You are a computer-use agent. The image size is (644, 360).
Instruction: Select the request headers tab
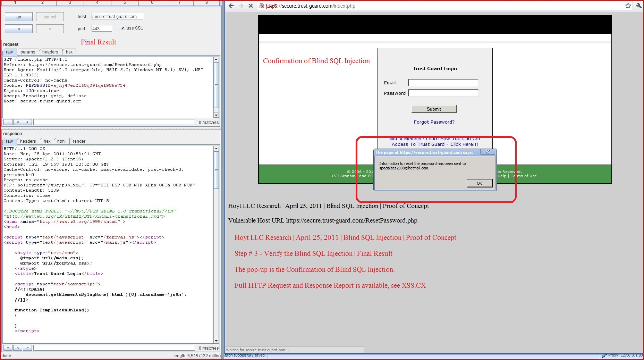click(x=50, y=52)
